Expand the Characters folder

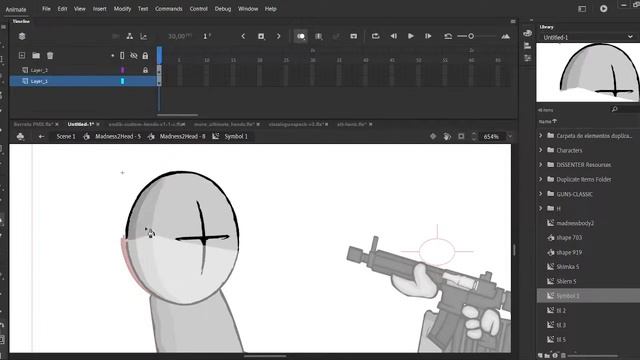(x=541, y=150)
